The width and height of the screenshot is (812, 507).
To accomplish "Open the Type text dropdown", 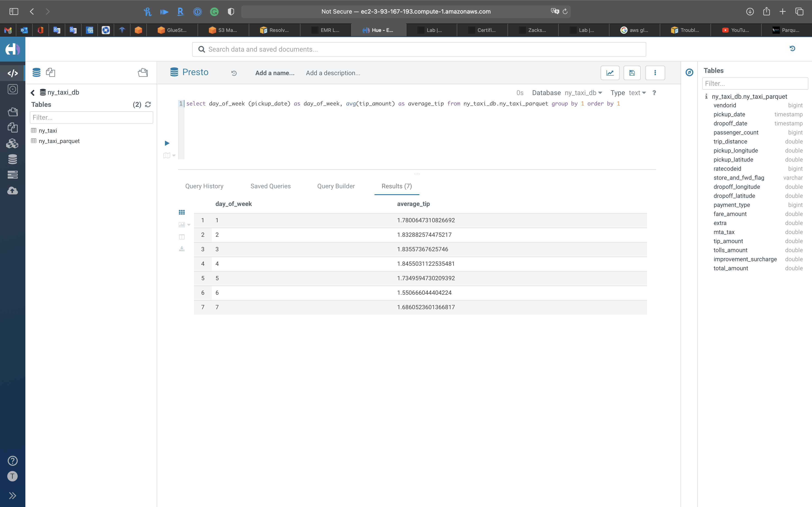I will [x=636, y=93].
